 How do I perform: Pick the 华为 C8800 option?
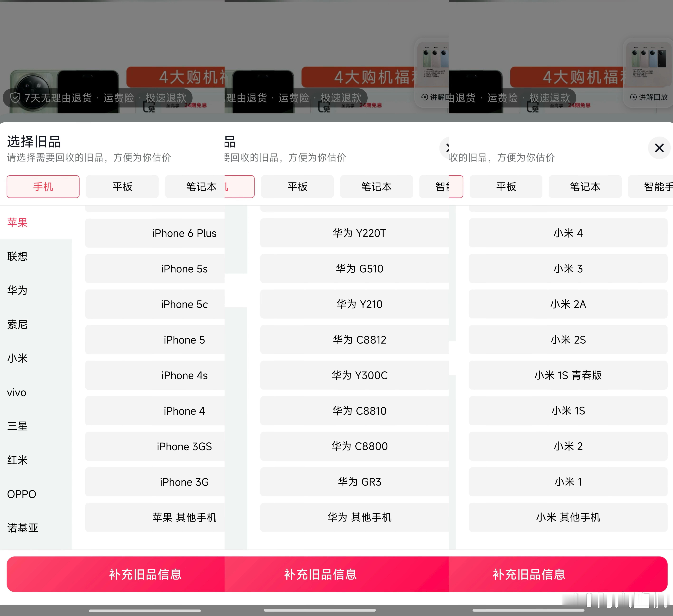(x=354, y=446)
